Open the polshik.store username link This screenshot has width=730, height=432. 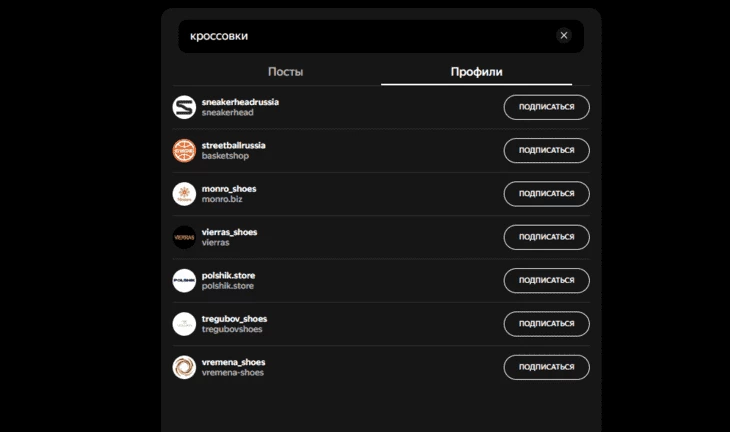pyautogui.click(x=228, y=275)
